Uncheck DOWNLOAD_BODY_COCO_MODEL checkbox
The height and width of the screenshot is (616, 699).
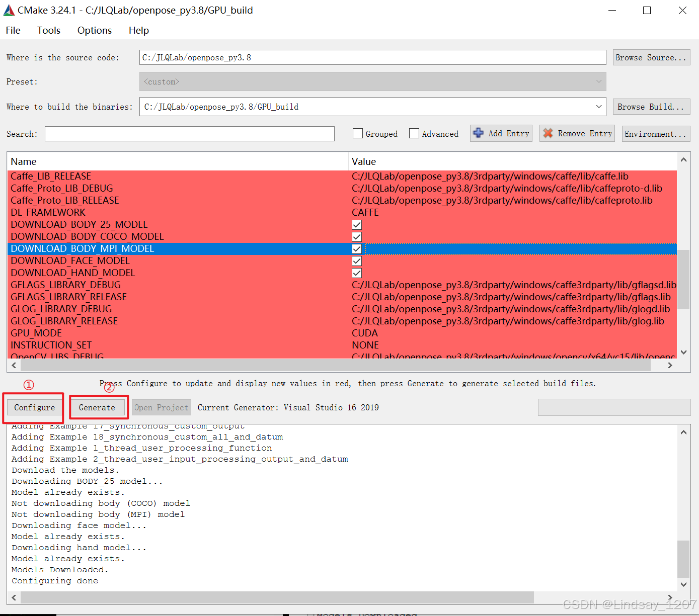357,237
